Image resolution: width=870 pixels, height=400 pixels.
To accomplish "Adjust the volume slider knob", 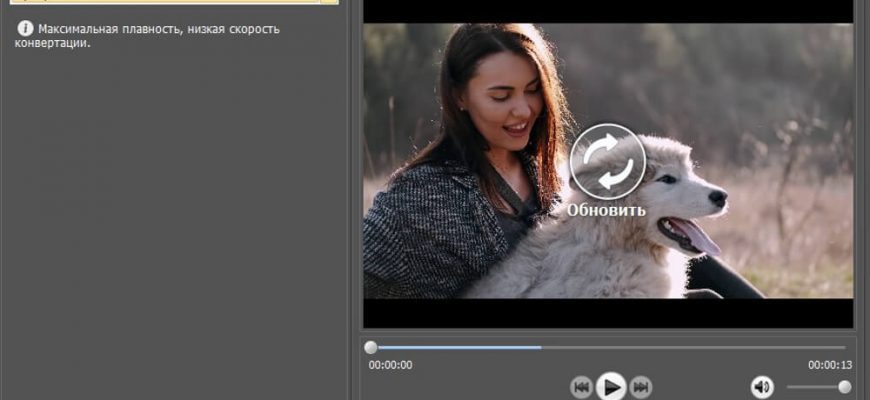I will click(x=844, y=387).
